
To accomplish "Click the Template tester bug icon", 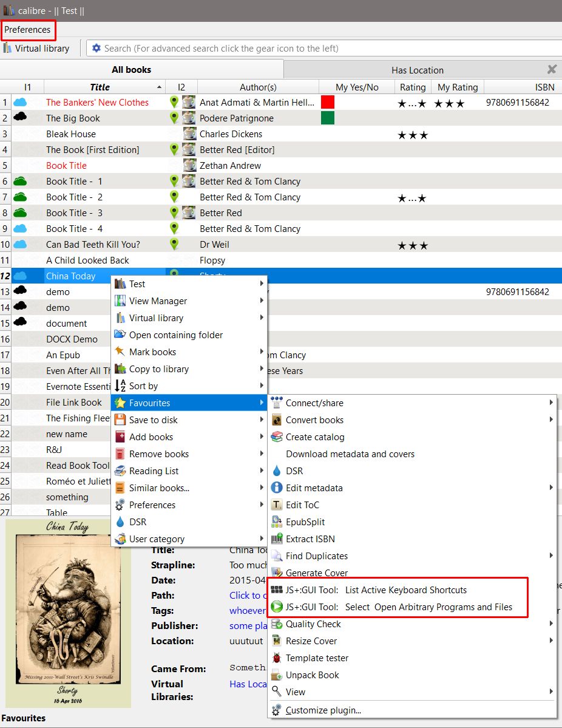I will [277, 658].
